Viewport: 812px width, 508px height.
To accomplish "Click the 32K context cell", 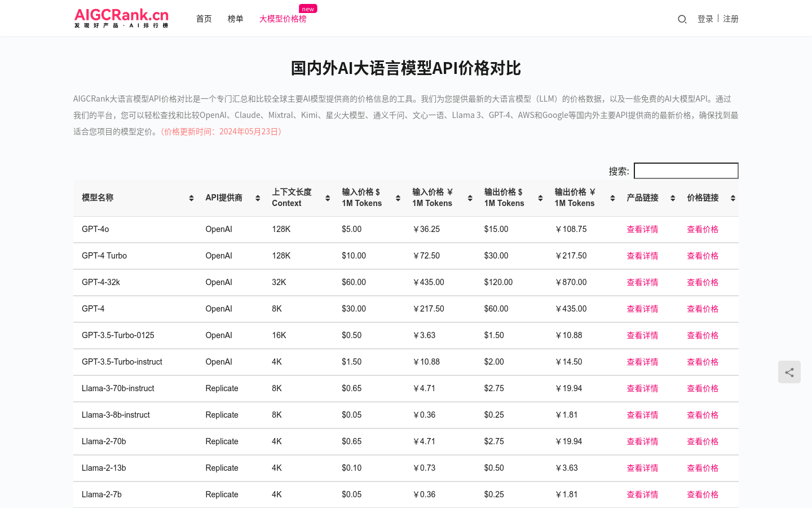I will pyautogui.click(x=279, y=282).
